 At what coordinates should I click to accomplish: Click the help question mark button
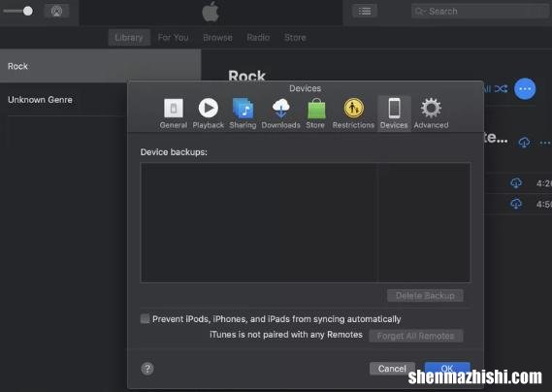pyautogui.click(x=147, y=369)
